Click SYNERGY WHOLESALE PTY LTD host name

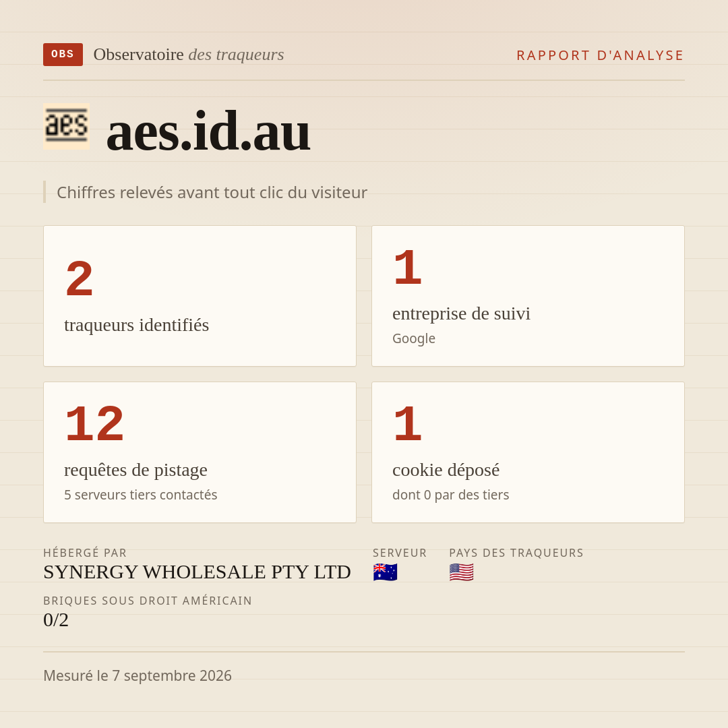(197, 572)
